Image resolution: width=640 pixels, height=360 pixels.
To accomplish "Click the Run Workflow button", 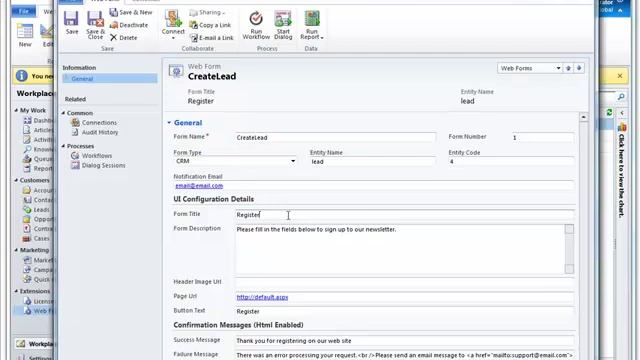I will 256,25.
